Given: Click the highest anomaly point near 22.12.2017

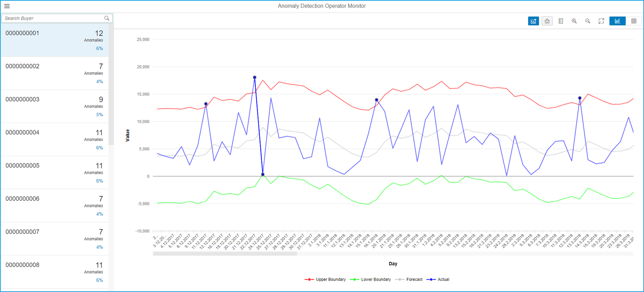Looking at the screenshot, I should click(254, 78).
